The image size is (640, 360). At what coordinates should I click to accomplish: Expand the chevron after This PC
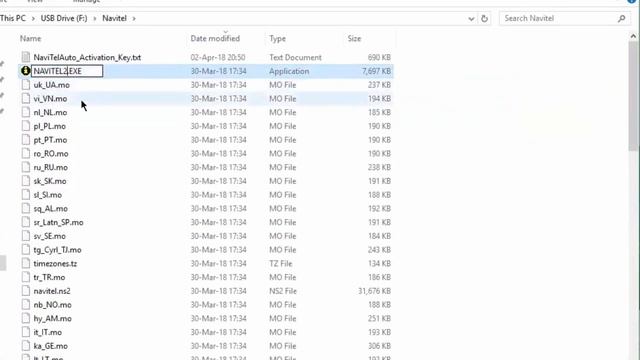tap(33, 18)
